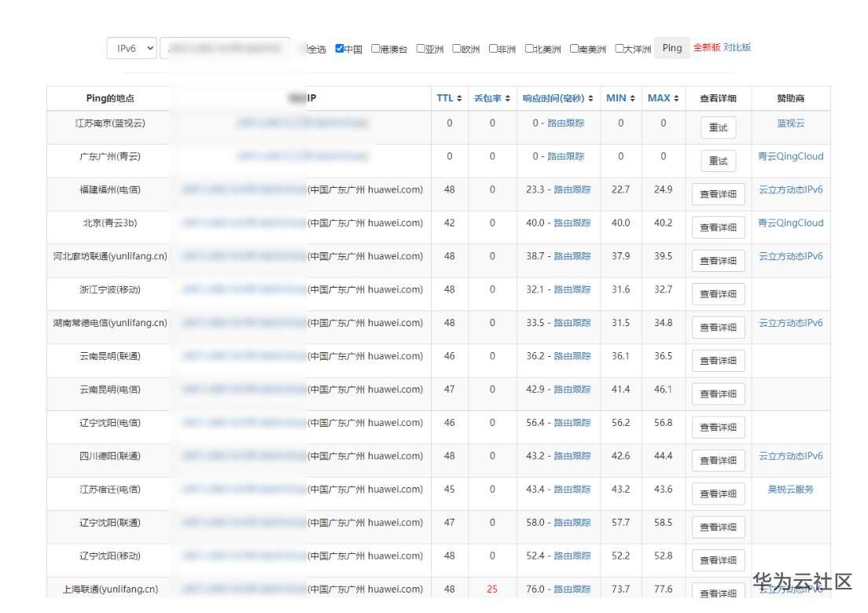Open the 对比版 link
868x613 pixels.
click(737, 48)
